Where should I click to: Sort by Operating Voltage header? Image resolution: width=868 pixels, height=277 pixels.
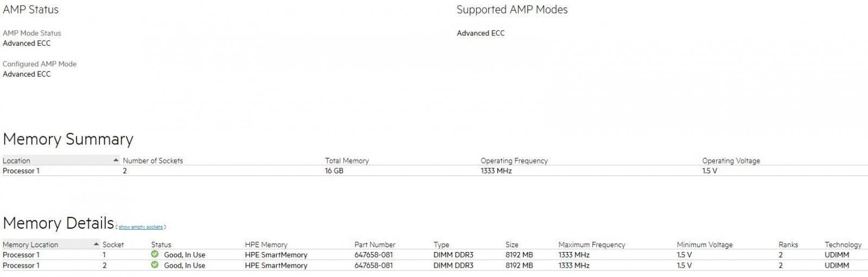click(731, 161)
